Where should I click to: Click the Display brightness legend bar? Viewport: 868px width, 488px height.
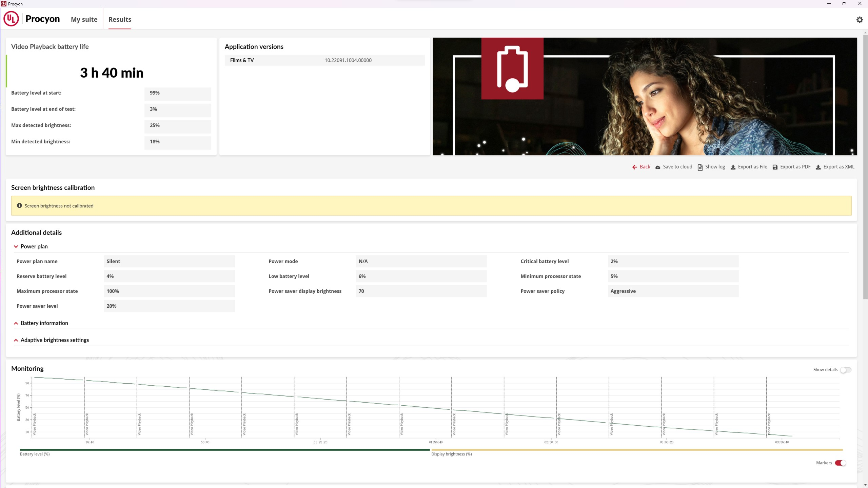point(637,450)
